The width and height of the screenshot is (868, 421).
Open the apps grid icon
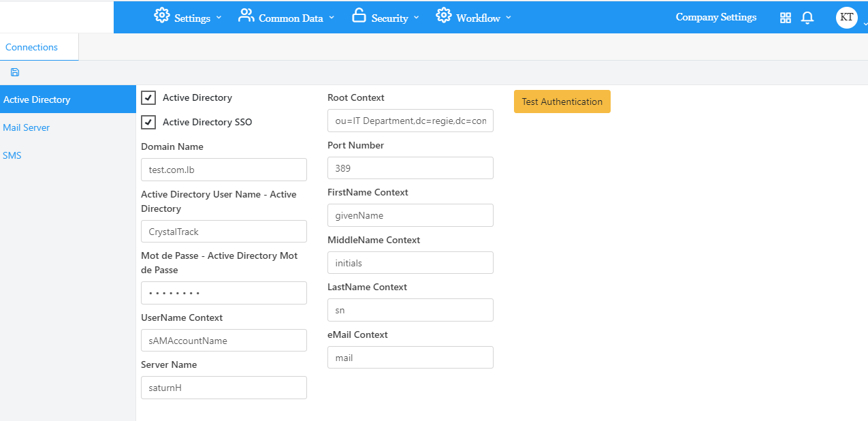[x=786, y=18]
